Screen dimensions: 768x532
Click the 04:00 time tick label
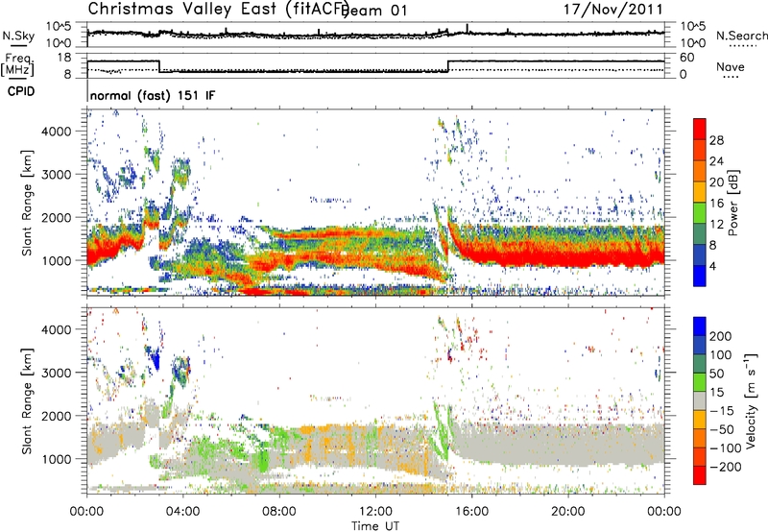tap(183, 512)
